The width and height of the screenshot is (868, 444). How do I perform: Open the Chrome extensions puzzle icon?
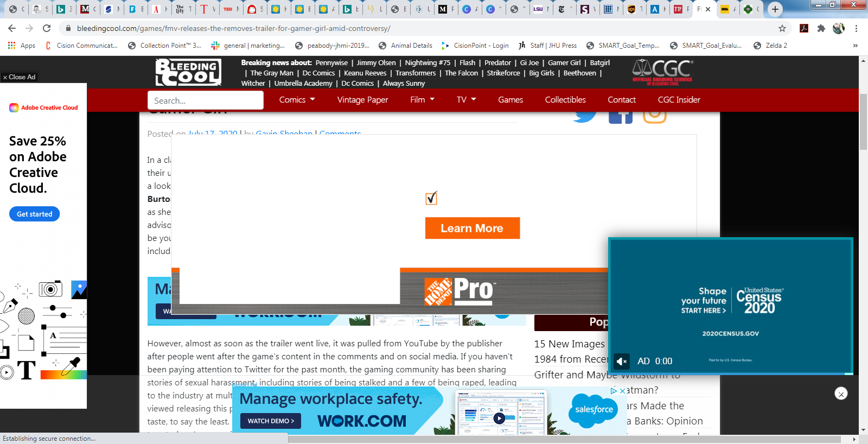pos(821,28)
